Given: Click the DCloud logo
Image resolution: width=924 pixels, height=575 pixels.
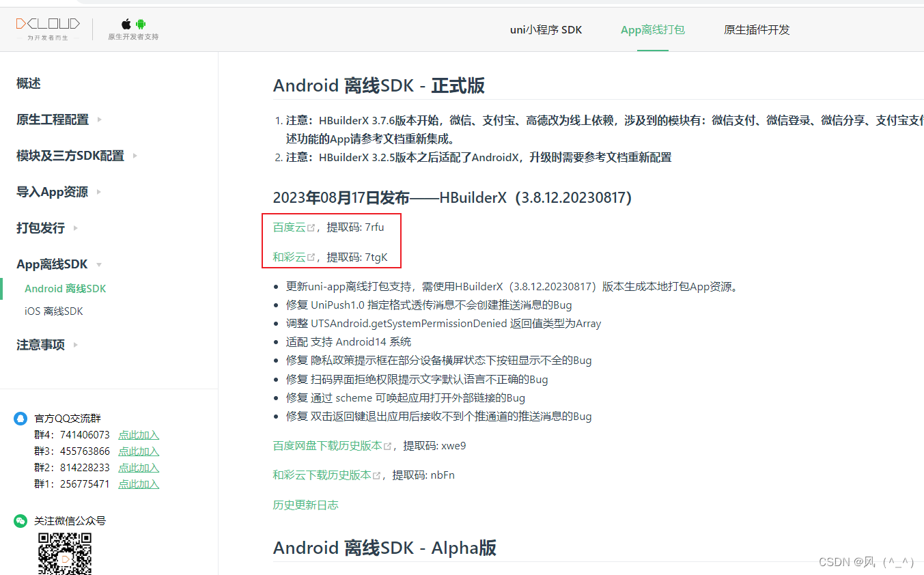Looking at the screenshot, I should (x=48, y=29).
